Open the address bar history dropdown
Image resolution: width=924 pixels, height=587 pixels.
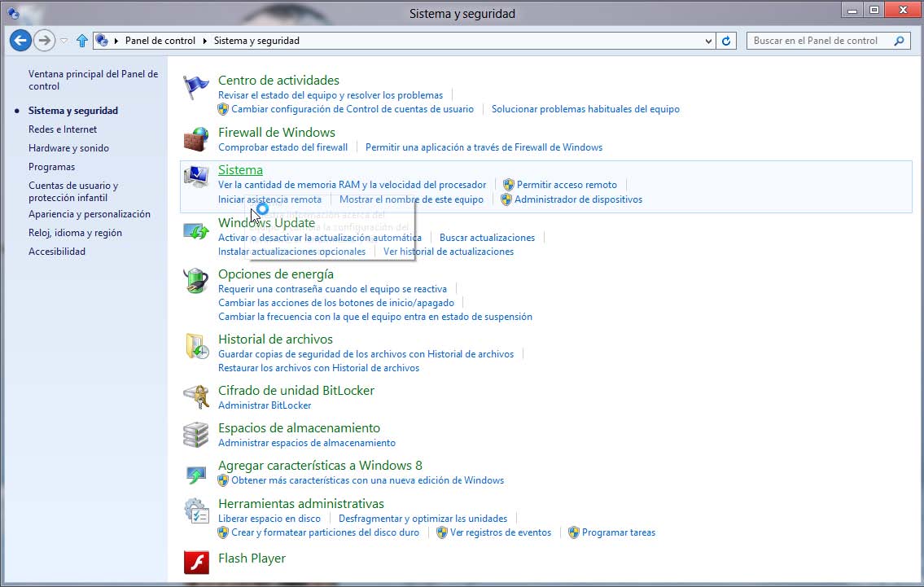point(708,41)
